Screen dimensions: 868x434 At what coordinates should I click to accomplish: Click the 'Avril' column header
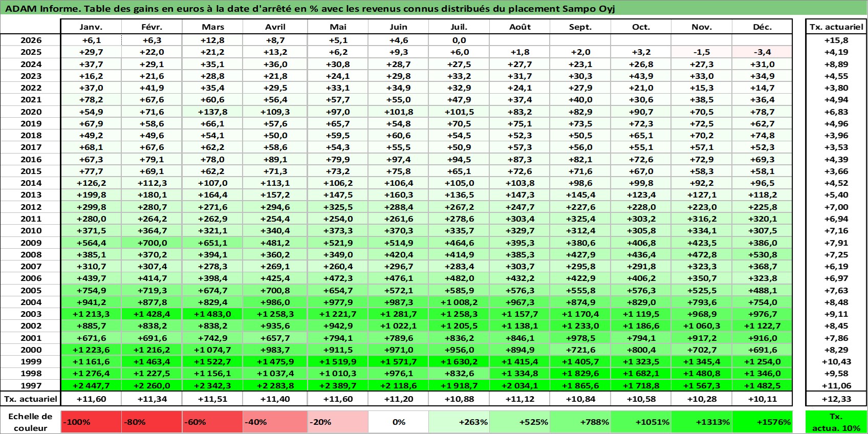point(275,27)
